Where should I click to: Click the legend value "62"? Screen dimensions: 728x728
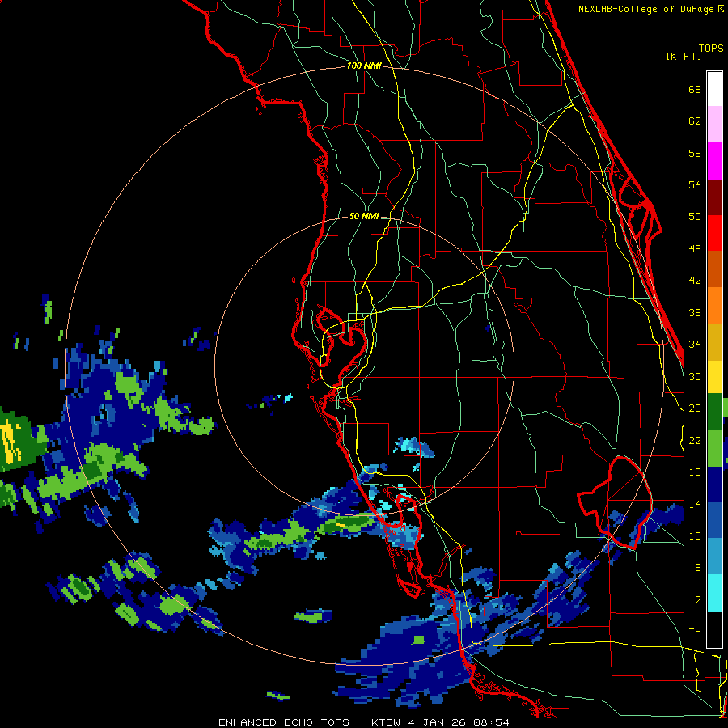click(695, 121)
